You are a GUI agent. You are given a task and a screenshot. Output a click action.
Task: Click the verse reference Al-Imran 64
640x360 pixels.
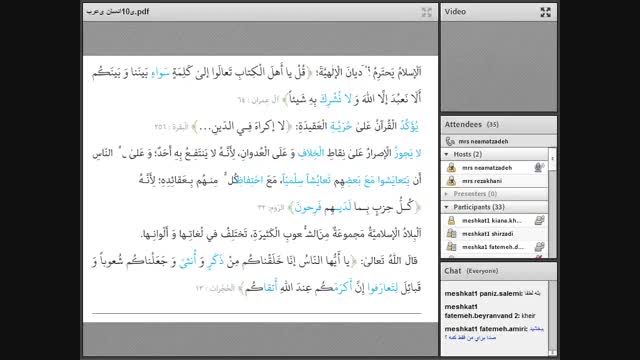click(258, 100)
